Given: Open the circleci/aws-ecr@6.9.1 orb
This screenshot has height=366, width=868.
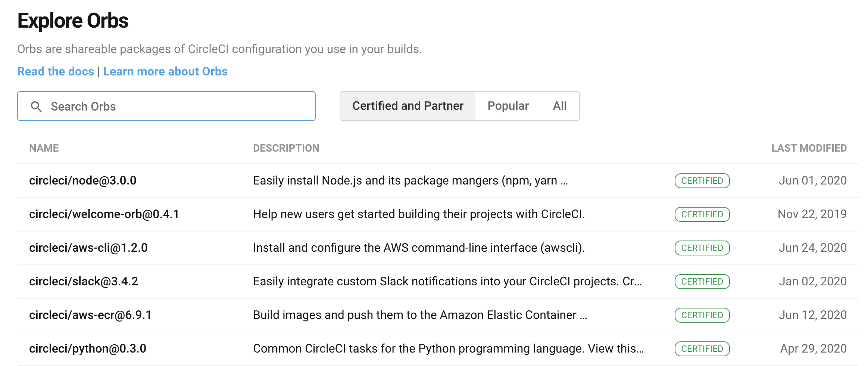Looking at the screenshot, I should (90, 315).
